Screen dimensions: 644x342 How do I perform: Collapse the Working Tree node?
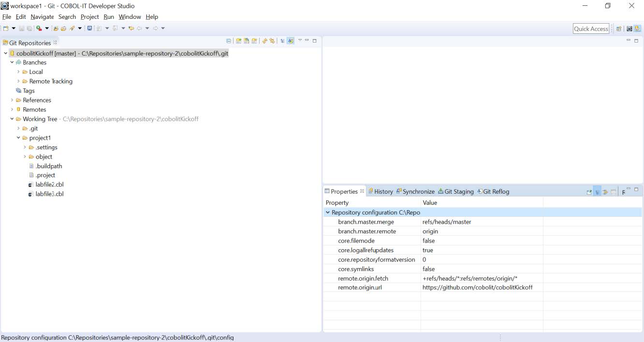pos(12,119)
